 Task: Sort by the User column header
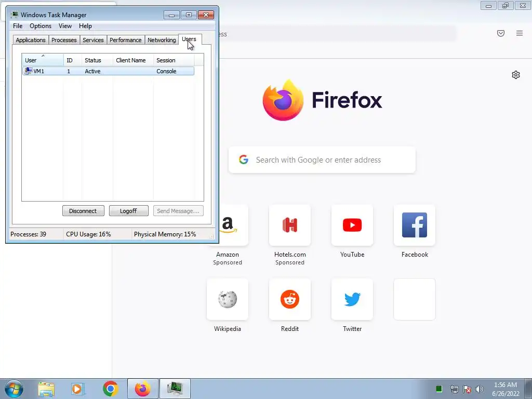pos(43,60)
